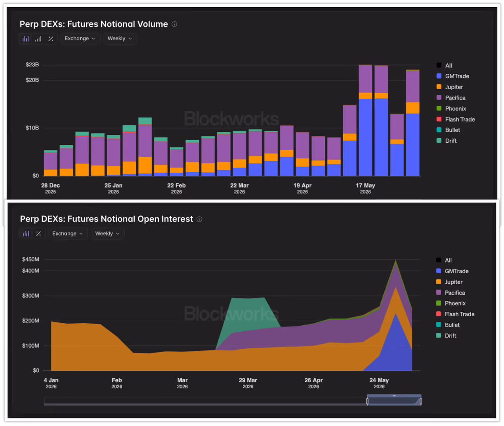Screen dimensions: 504x426
Task: Open Weekly dropdown in Volume chart
Action: (120, 39)
